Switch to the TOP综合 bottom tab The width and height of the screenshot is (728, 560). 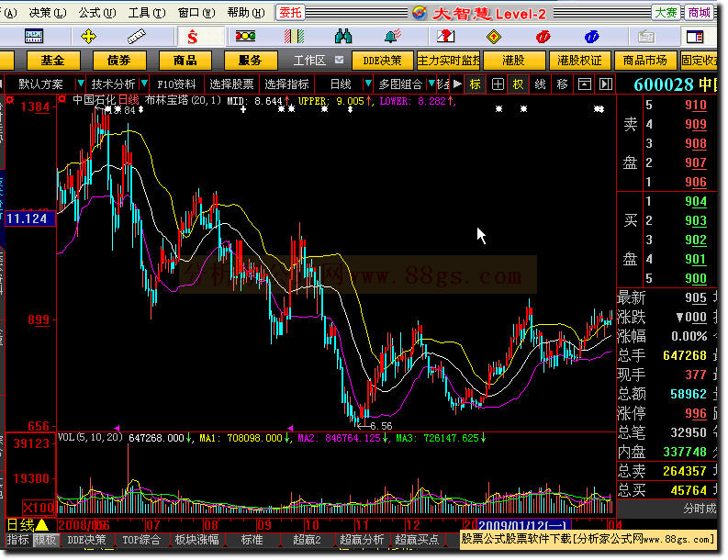pyautogui.click(x=141, y=540)
